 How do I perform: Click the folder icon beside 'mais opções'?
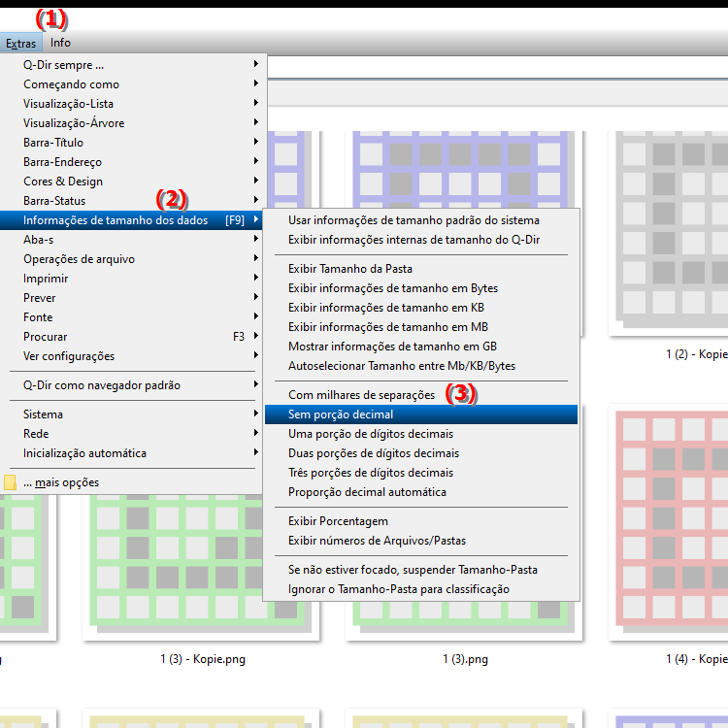pos(10,482)
